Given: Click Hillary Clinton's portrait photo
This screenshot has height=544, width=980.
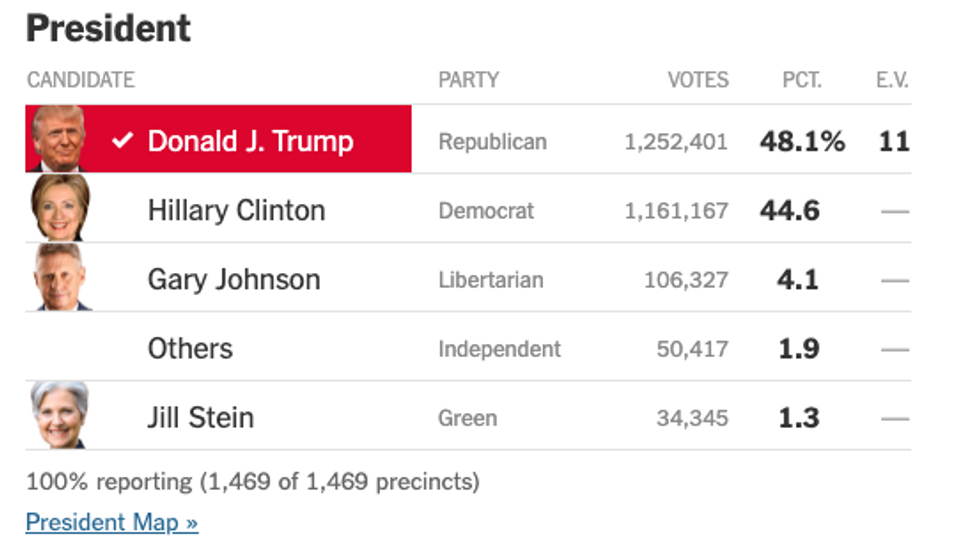Looking at the screenshot, I should point(59,208).
